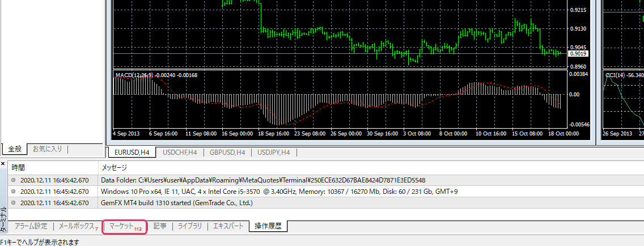Image resolution: width=644 pixels, height=246 pixels.
Task: Click the info icon of the Data Folder log entry
Action: 14,180
